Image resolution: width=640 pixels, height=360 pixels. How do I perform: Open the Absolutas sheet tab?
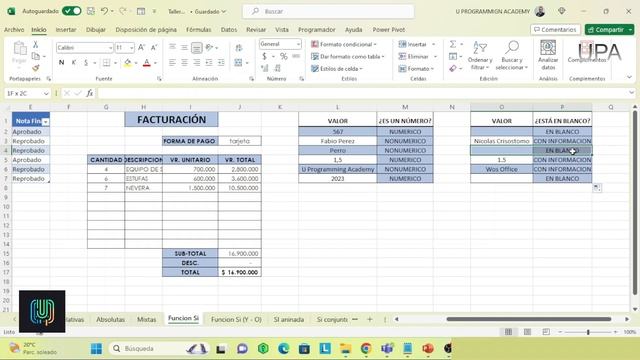click(110, 319)
